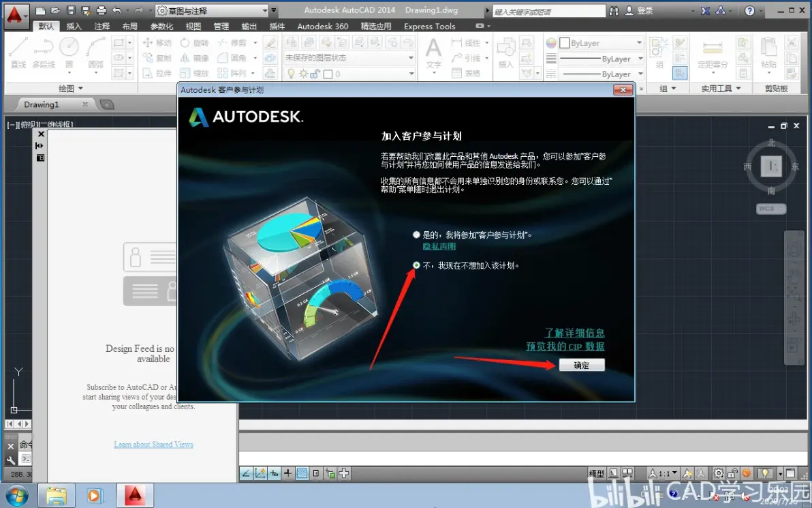
Task: Click the Open file icon in quick access toolbar
Action: point(55,10)
